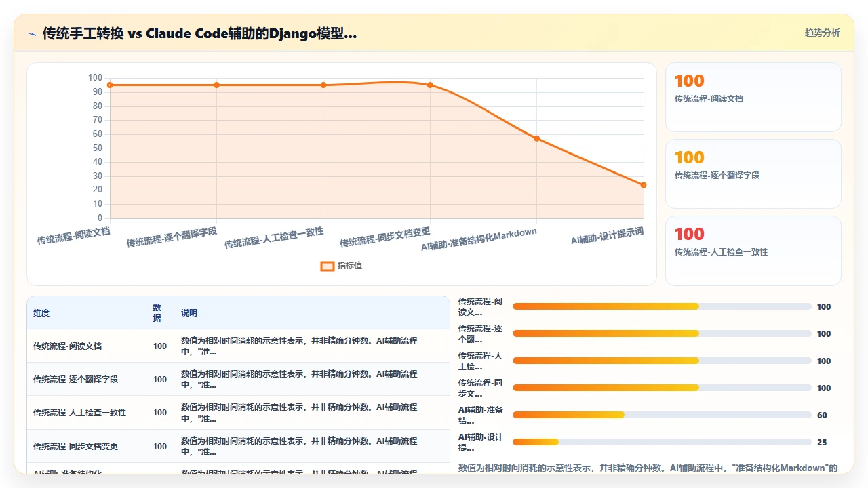
Task: Click the progress list label 传统流程-同步文...
Action: (x=481, y=388)
